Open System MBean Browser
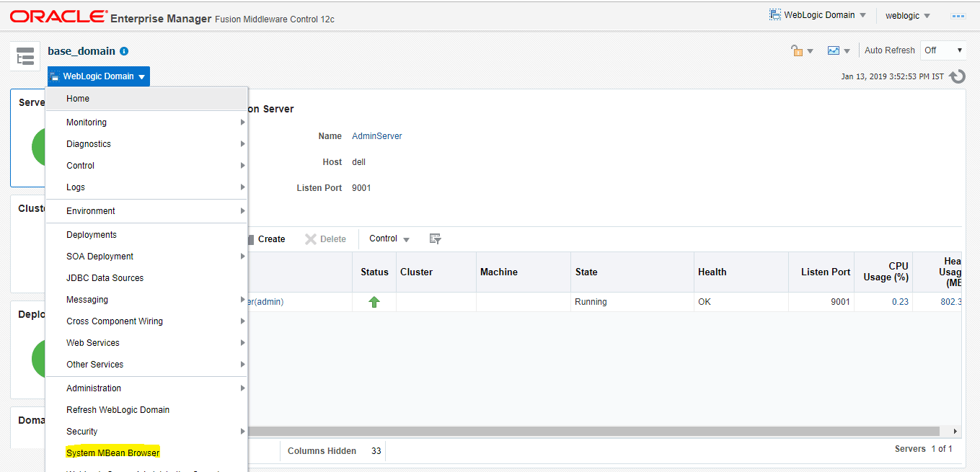This screenshot has height=472, width=980. pyautogui.click(x=146, y=453)
